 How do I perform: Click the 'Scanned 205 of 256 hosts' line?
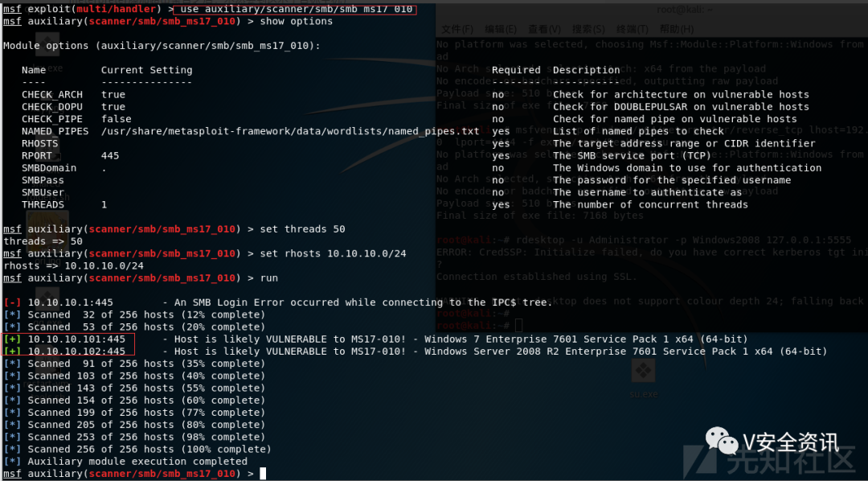[x=134, y=424]
